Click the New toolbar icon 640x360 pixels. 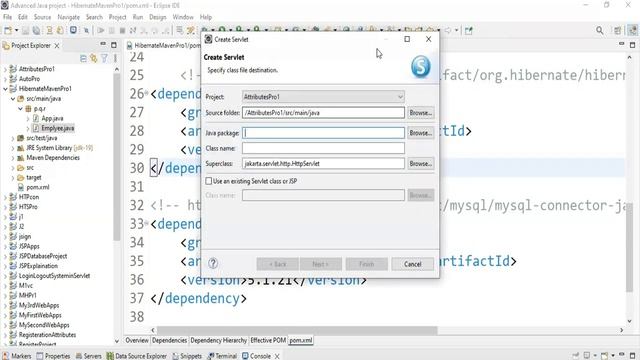[8, 30]
